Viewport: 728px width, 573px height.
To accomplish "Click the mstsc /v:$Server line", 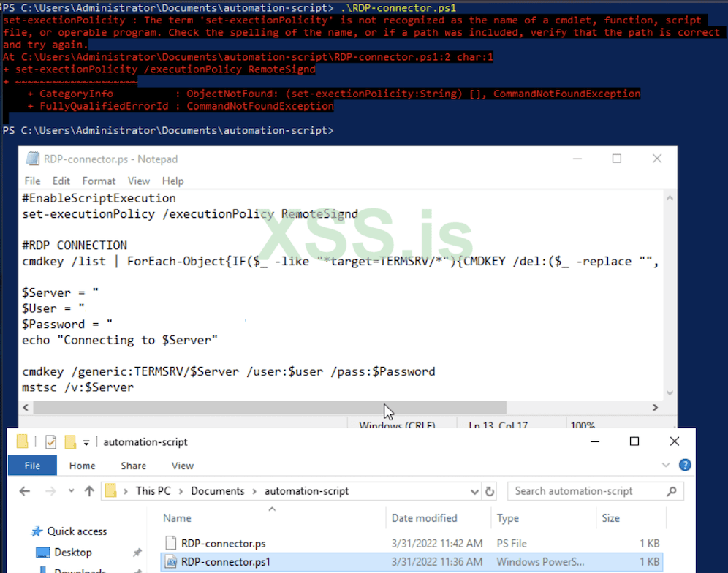I will click(77, 387).
